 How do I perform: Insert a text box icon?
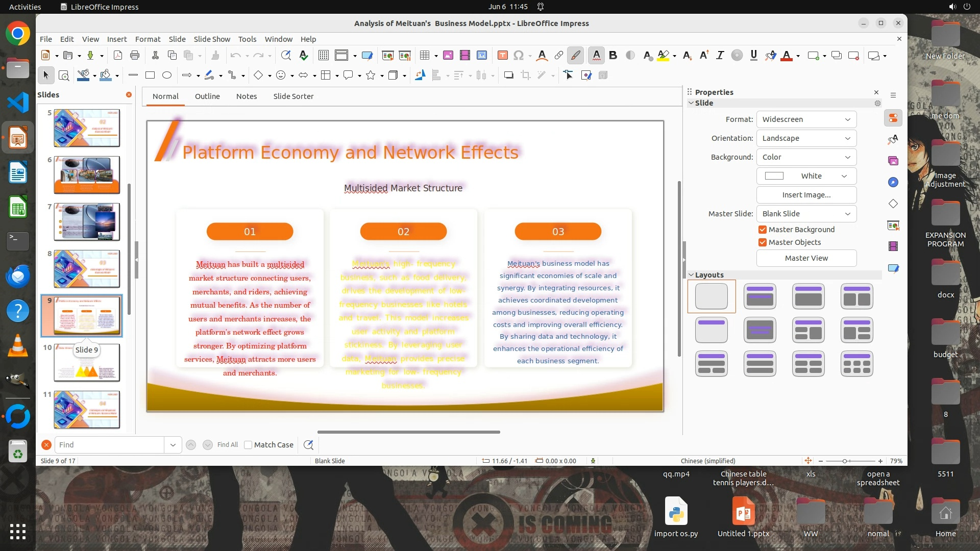tap(502, 56)
